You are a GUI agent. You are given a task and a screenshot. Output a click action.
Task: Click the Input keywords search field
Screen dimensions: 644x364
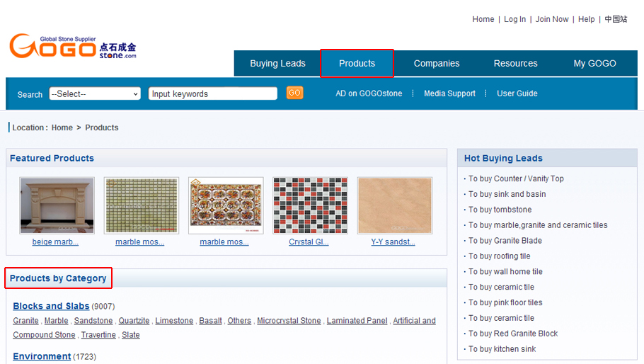tap(212, 93)
